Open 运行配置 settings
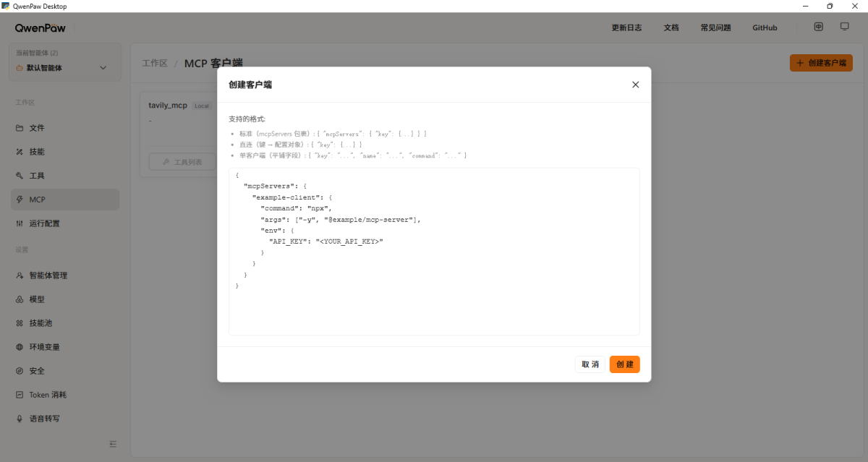The width and height of the screenshot is (868, 462). click(44, 223)
